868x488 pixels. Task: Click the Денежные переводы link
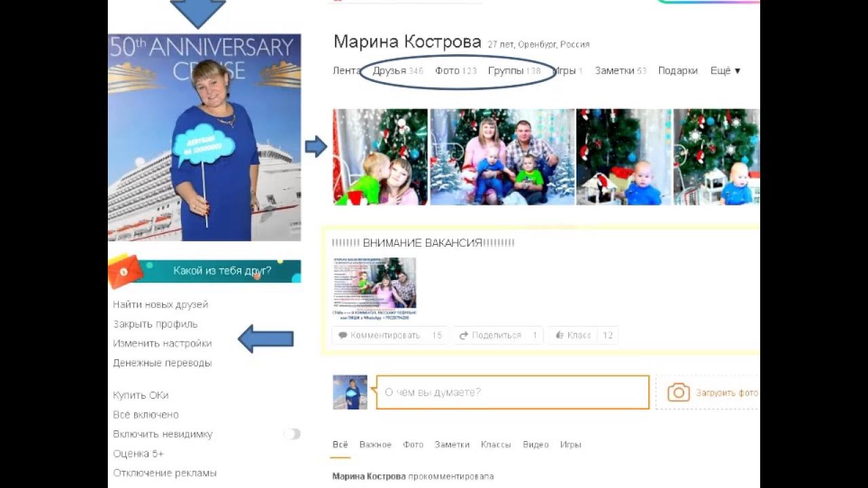162,363
